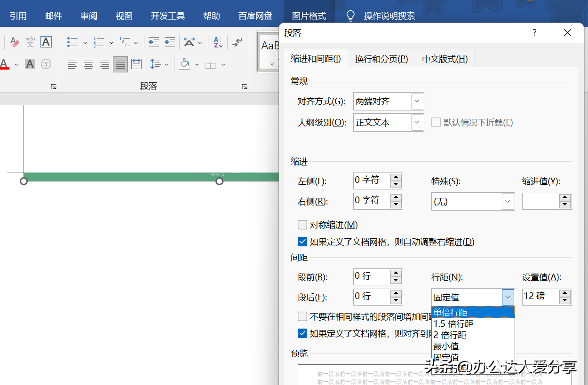588x385 pixels.
Task: Click the 缩进值(Y) input field
Action: 541,201
